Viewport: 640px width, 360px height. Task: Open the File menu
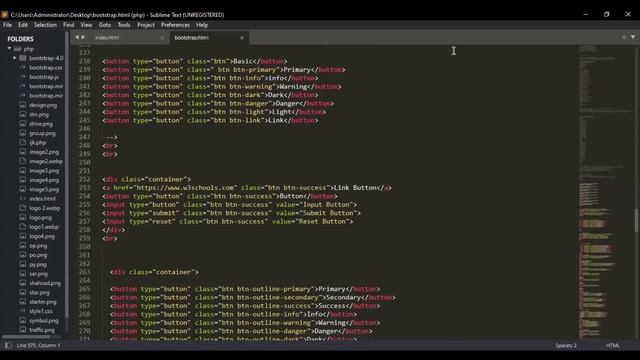(7, 25)
